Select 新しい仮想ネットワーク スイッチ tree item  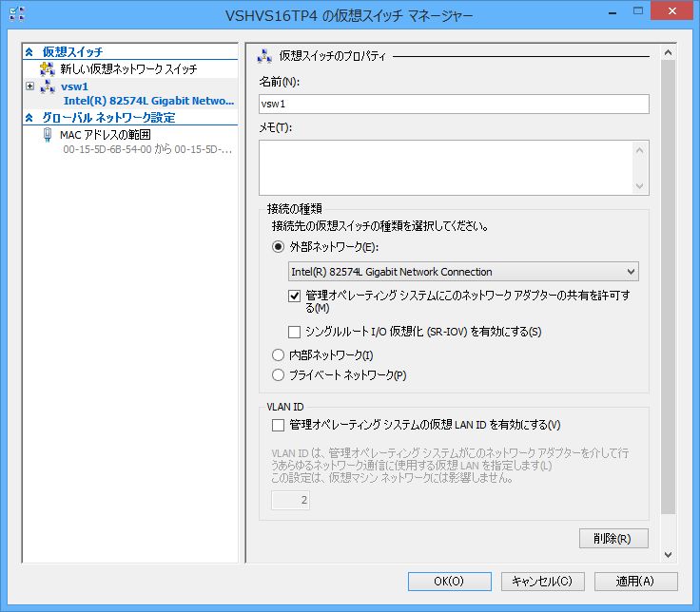(128, 69)
